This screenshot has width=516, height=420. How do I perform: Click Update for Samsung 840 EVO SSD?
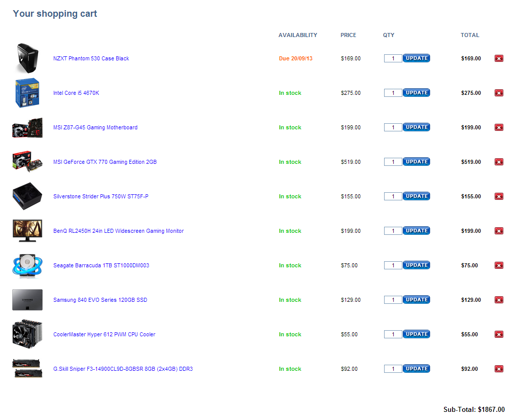tap(416, 300)
